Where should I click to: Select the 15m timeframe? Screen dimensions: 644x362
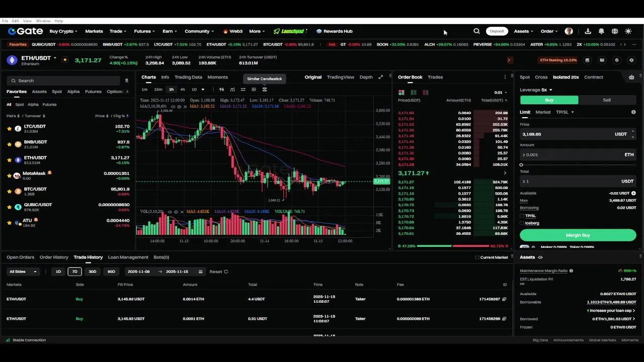coord(158,89)
